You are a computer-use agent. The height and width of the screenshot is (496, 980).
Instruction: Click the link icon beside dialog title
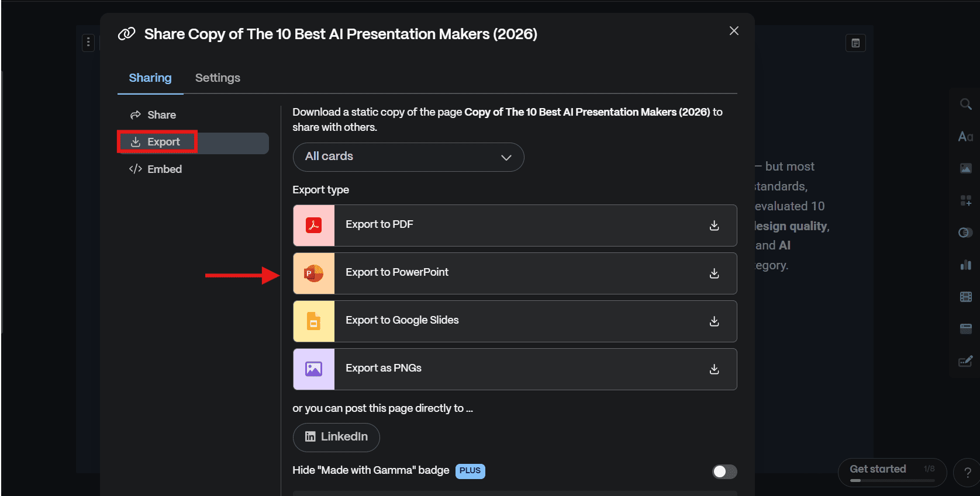pyautogui.click(x=126, y=34)
